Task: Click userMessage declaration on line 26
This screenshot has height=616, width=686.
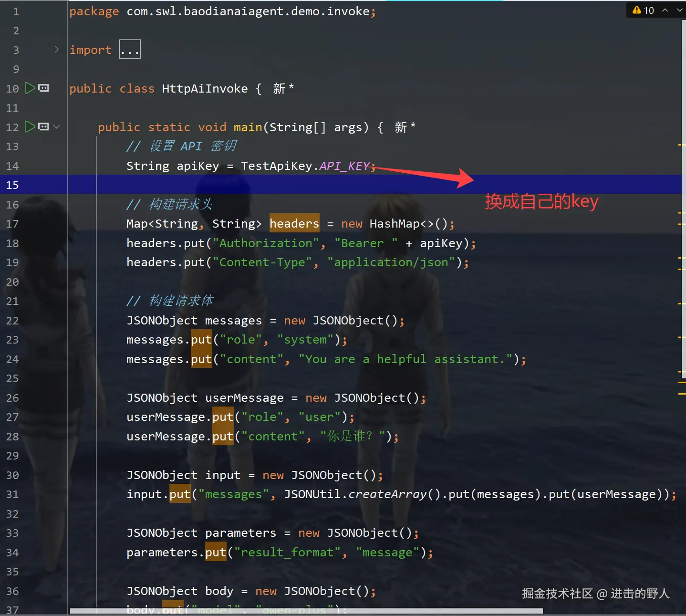Action: click(244, 398)
